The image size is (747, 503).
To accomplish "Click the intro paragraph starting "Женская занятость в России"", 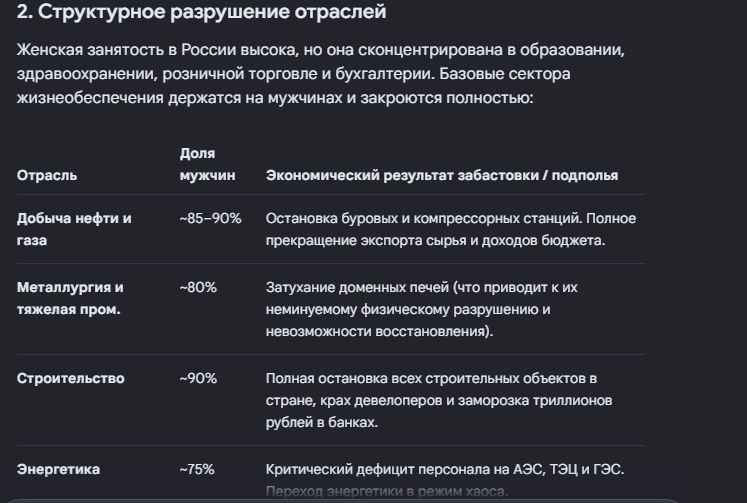I will (x=321, y=74).
